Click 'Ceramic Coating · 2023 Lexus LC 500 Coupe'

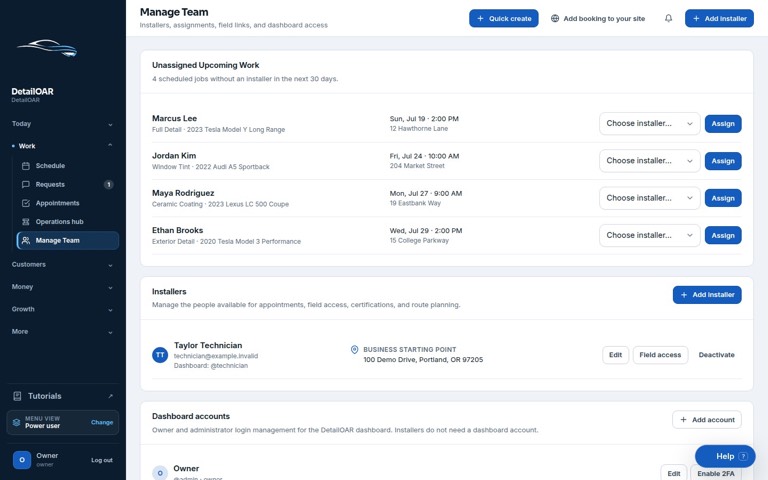click(x=220, y=204)
